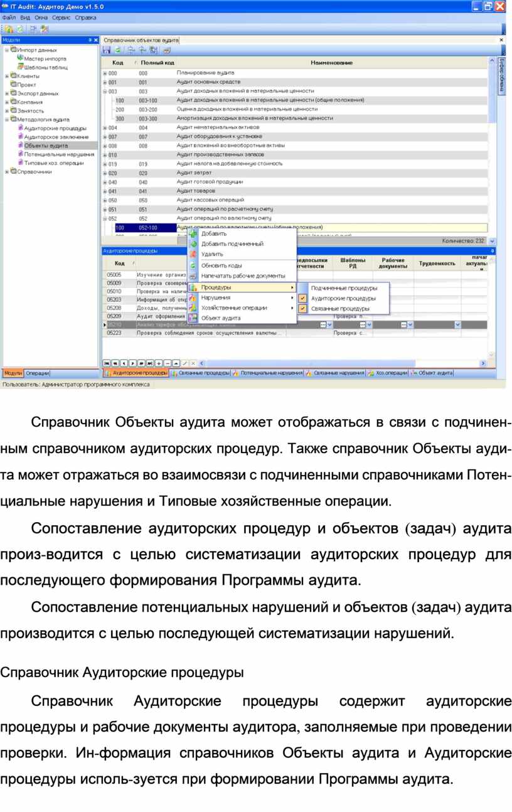Click the Рабочие документы column header
Viewport: 512px width, 812px height.
[393, 264]
